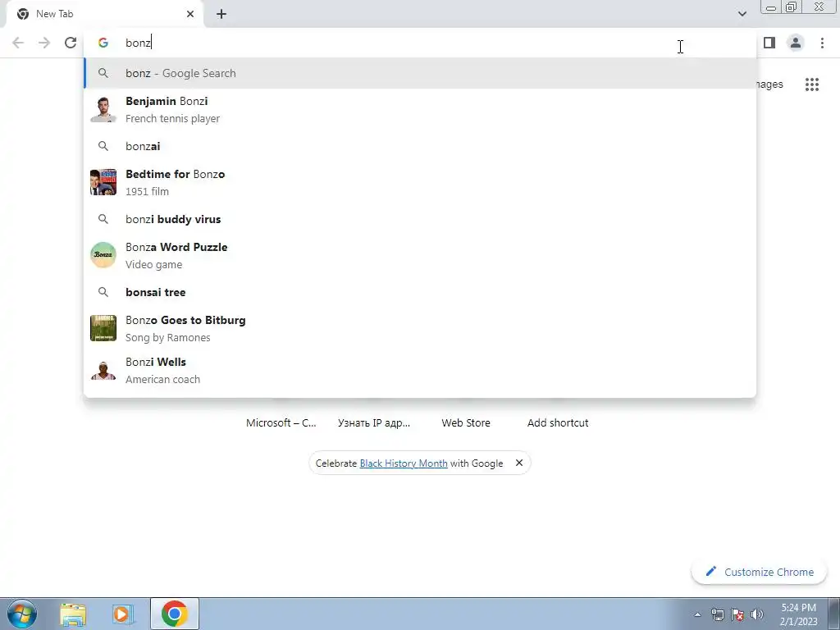Toggle the Chrome side panel icon
Screen dimensions: 840x630
(769, 43)
